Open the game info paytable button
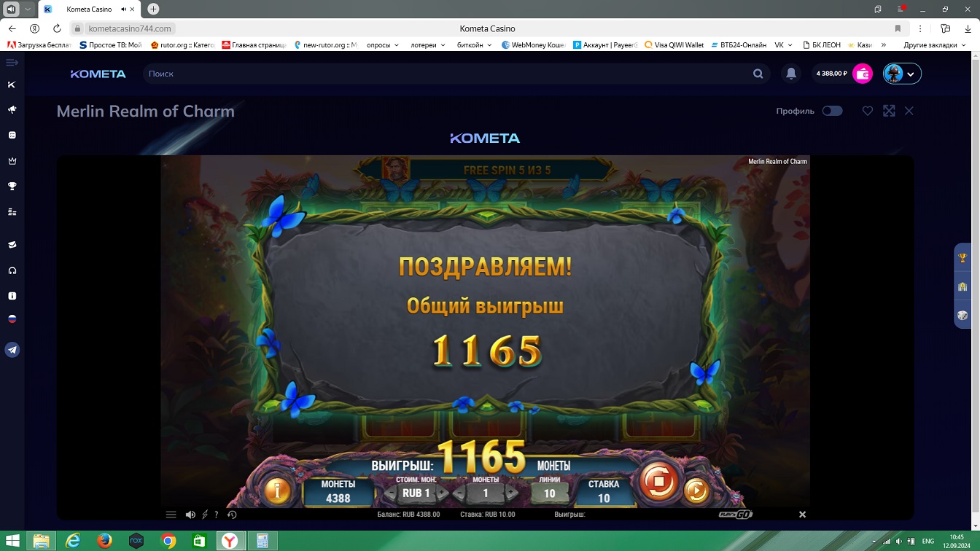 277,490
